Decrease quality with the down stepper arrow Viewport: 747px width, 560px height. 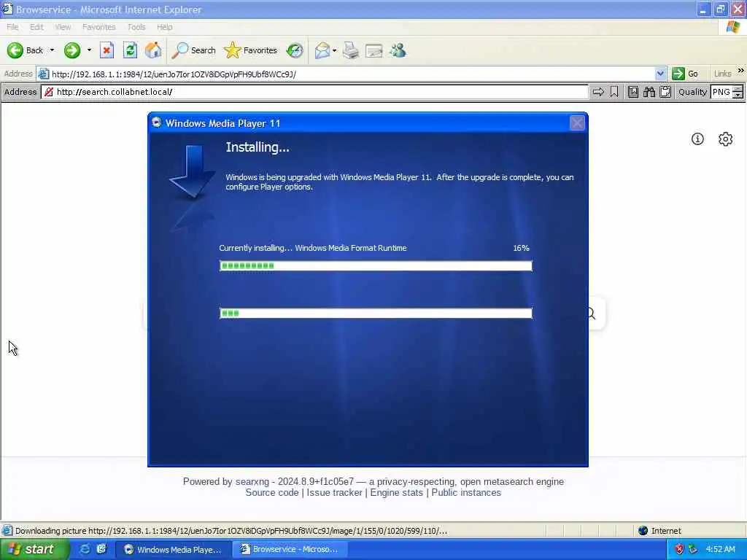pyautogui.click(x=738, y=96)
